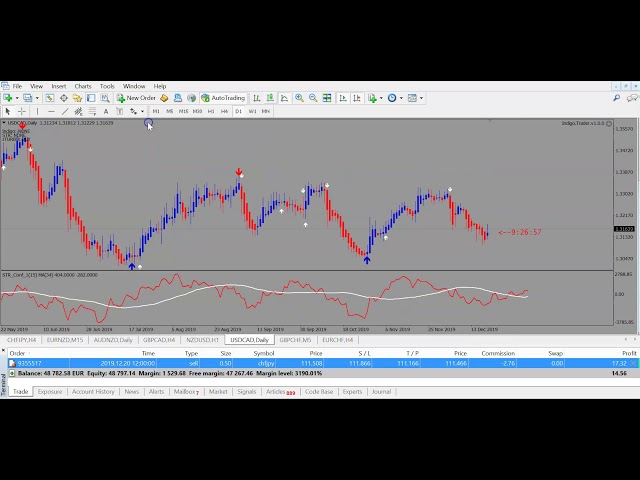This screenshot has width=640, height=480.
Task: Click the New Order button
Action: (136, 98)
